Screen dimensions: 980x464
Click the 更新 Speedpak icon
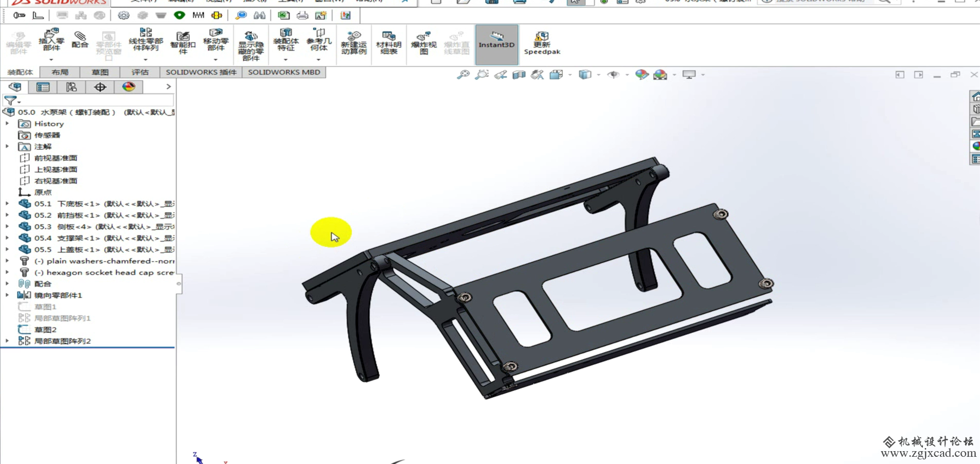coord(542,42)
